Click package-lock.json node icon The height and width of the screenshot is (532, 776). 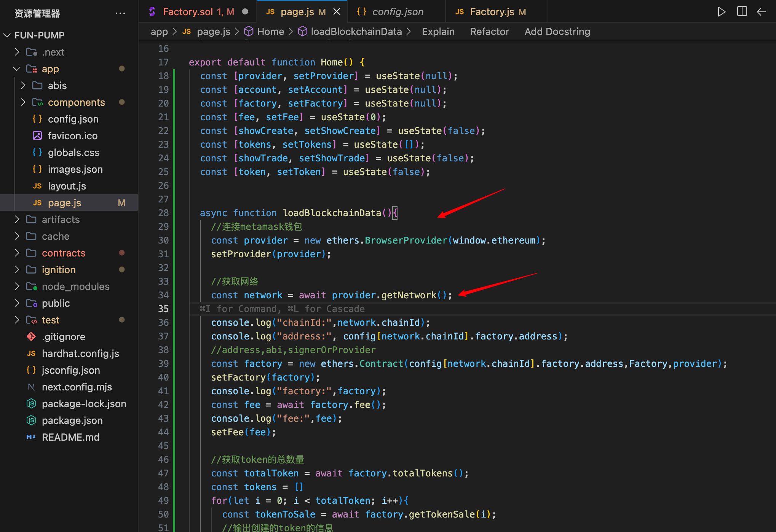tap(31, 403)
